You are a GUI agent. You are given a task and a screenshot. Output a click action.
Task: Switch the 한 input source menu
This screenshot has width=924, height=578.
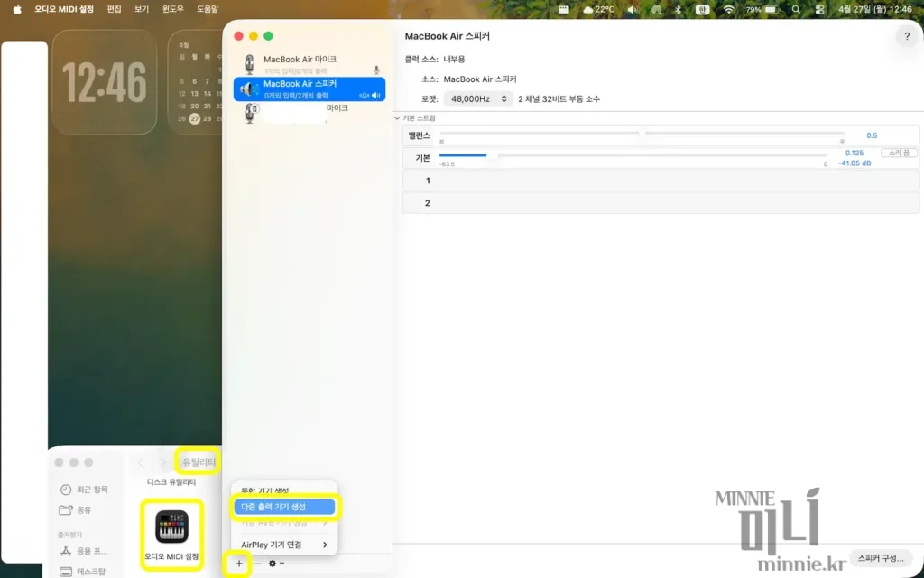pos(702,9)
